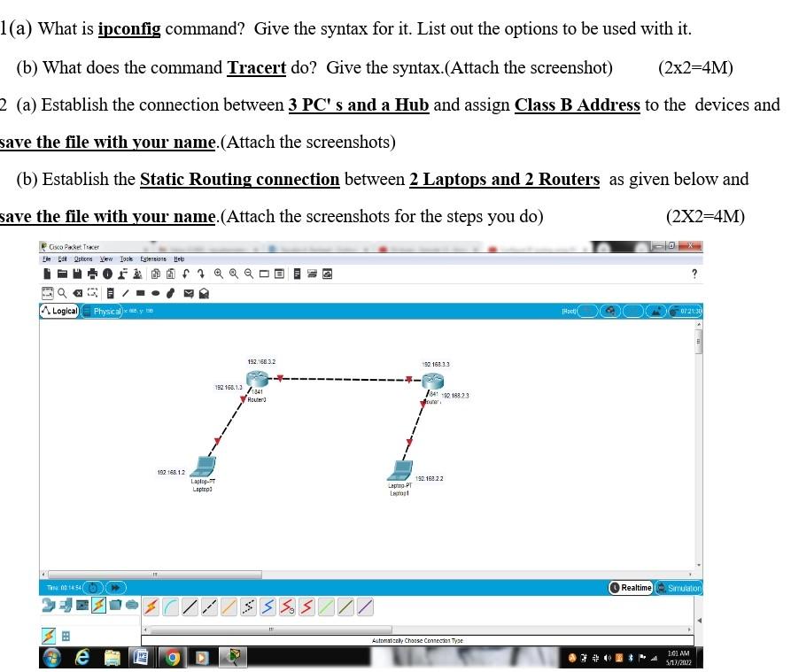Create a new file in Packet Tracer
Viewport: 791px width, 672px height.
45,273
